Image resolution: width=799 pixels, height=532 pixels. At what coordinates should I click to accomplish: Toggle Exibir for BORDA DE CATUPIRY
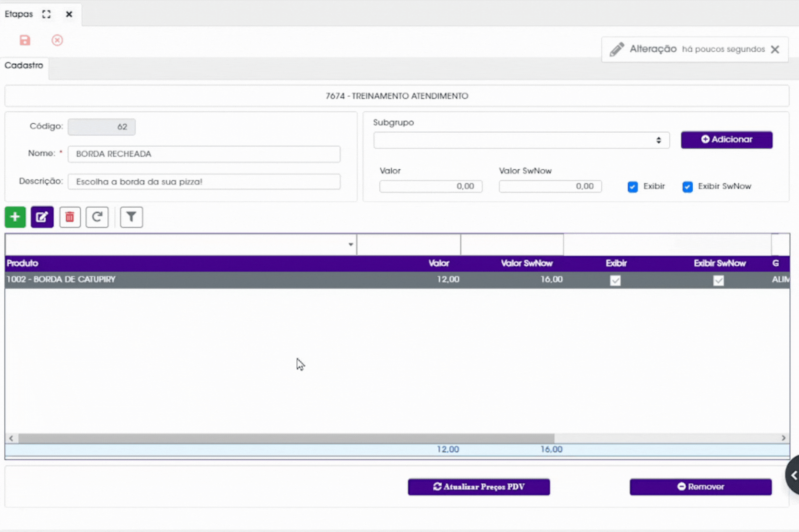point(615,280)
